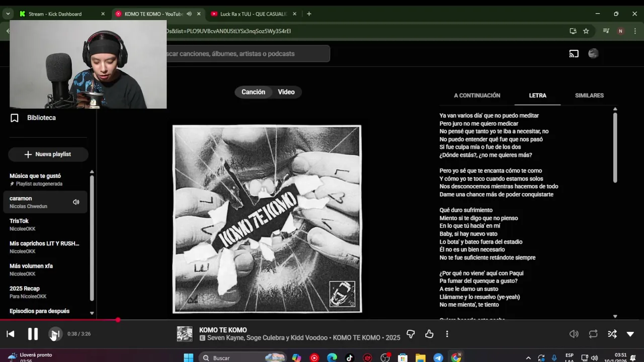
Task: Click sidebar playlist scrollbar up arrow
Action: [92, 172]
